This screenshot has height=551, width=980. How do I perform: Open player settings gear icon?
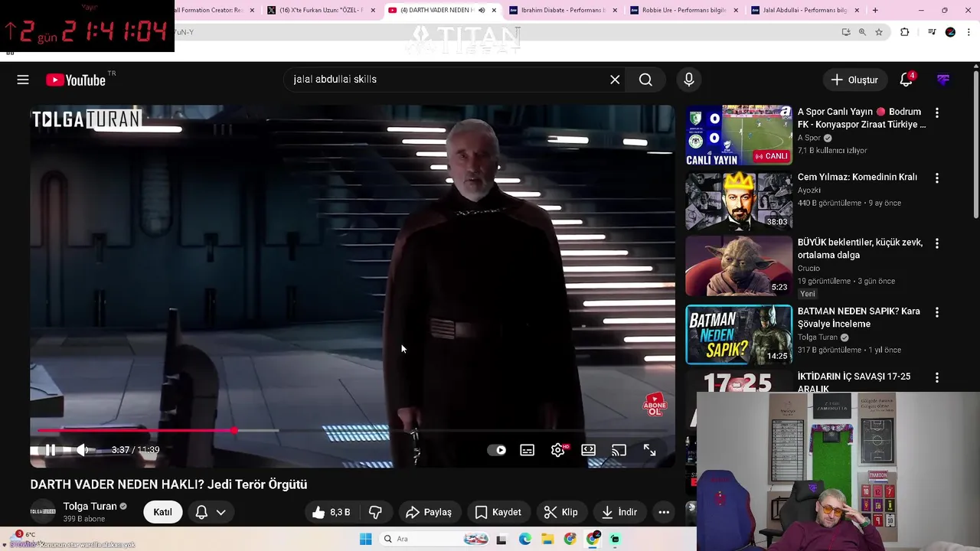tap(558, 450)
